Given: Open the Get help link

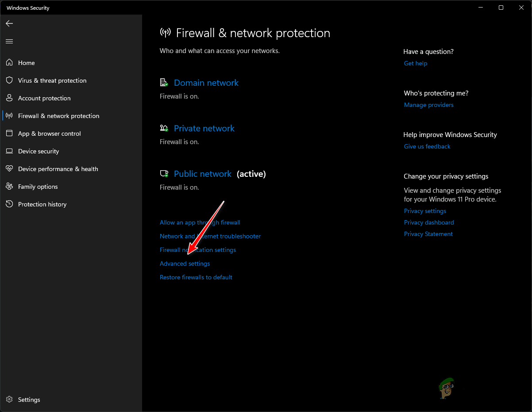Looking at the screenshot, I should coord(415,63).
